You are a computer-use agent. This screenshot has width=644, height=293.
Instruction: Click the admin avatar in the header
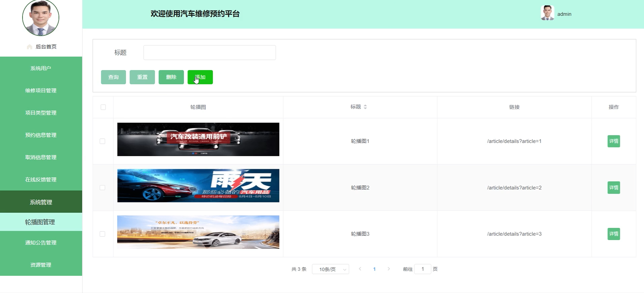(x=547, y=13)
